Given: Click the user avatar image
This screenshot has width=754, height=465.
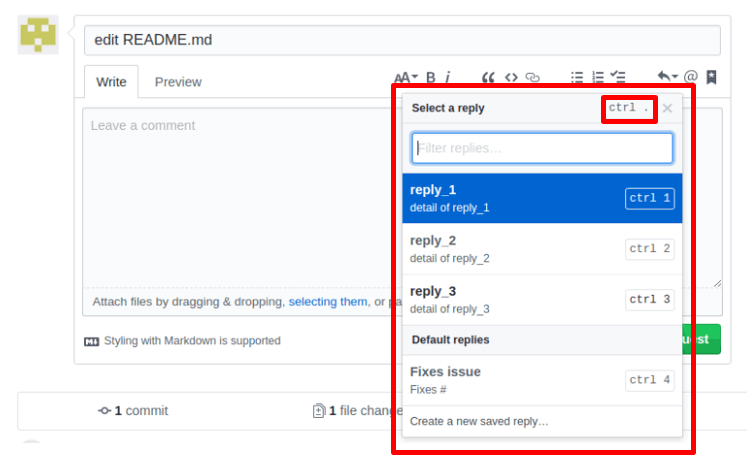Looking at the screenshot, I should (x=38, y=35).
